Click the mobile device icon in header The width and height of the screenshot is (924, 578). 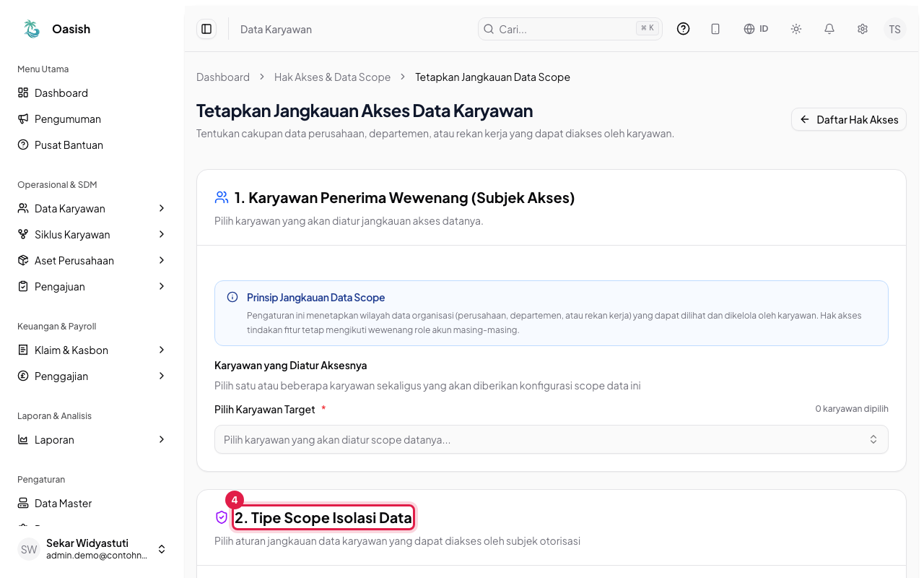point(715,29)
